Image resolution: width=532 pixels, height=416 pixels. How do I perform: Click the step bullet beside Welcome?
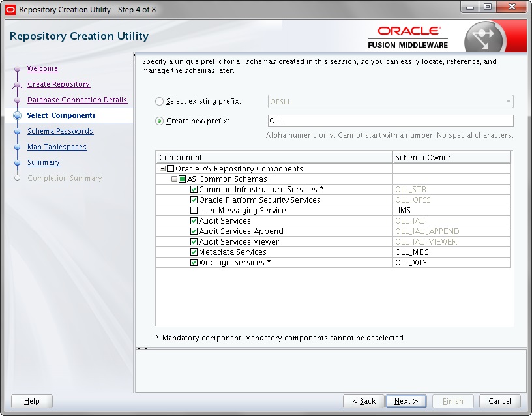click(x=18, y=69)
